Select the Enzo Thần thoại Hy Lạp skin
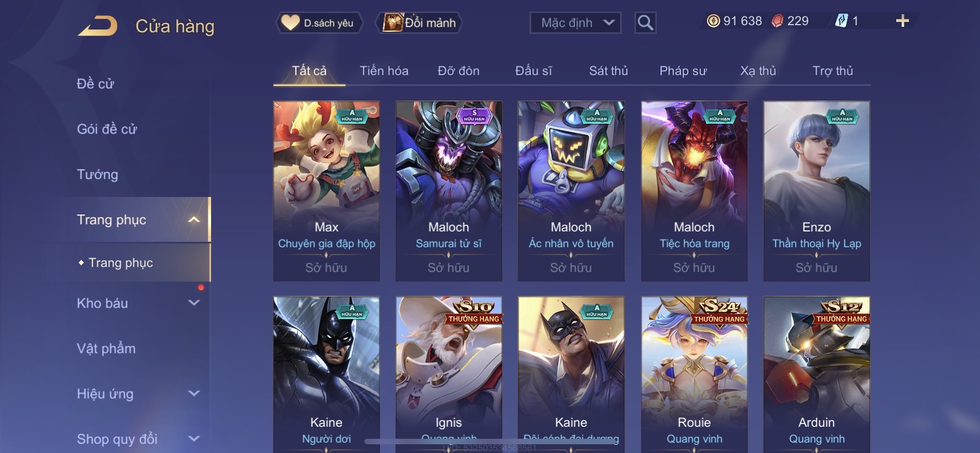This screenshot has width=980, height=453. pyautogui.click(x=816, y=191)
